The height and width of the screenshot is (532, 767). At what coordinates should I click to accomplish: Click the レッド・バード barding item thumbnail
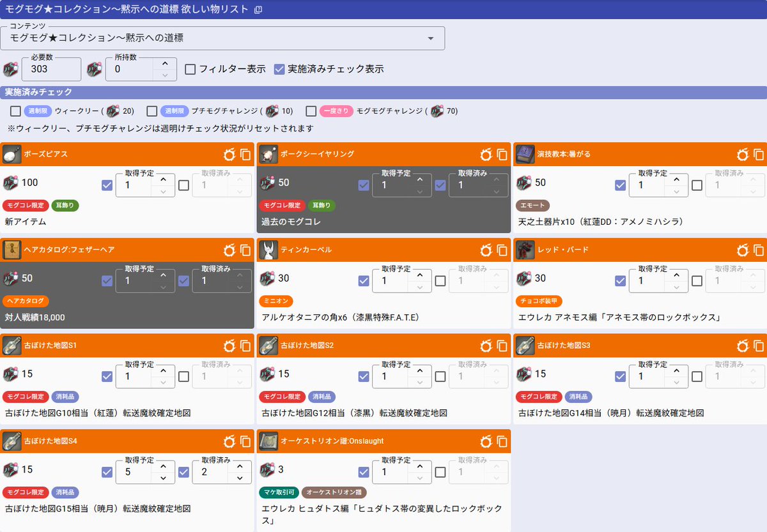525,250
